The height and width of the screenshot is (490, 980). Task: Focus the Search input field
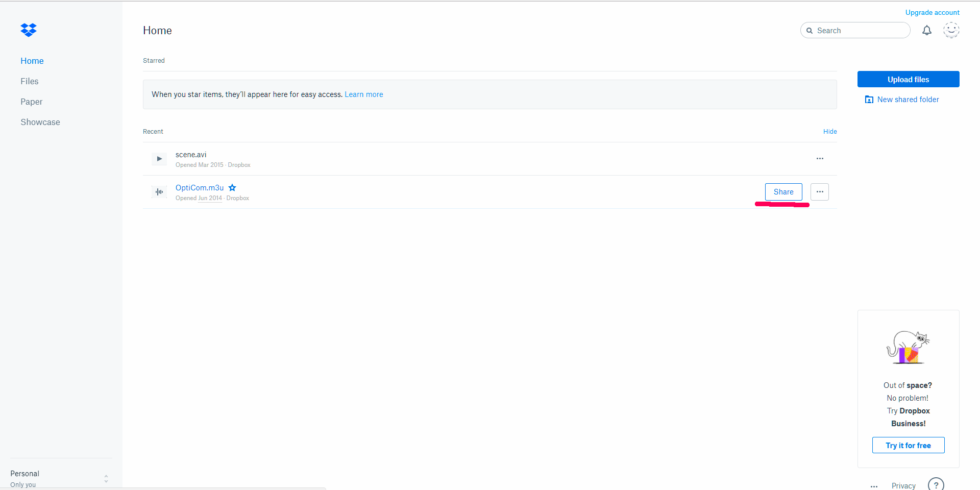coord(855,30)
